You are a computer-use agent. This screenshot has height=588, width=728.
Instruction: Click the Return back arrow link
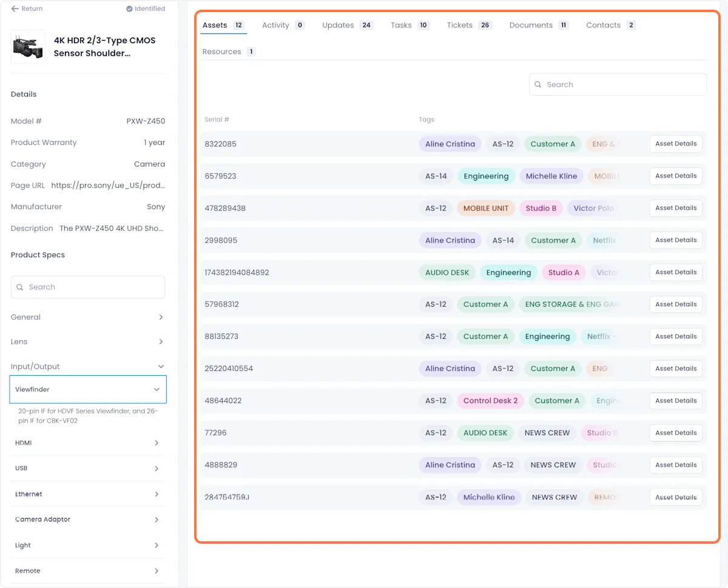(27, 8)
